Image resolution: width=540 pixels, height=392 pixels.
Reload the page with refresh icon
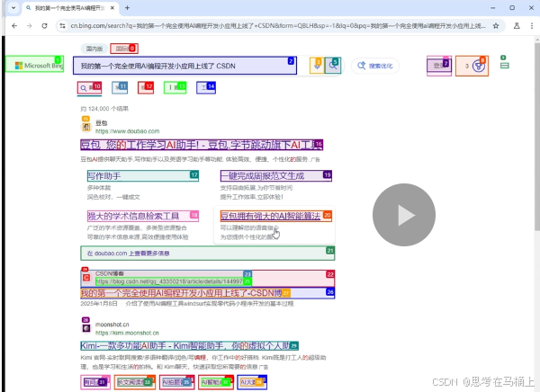[x=44, y=26]
